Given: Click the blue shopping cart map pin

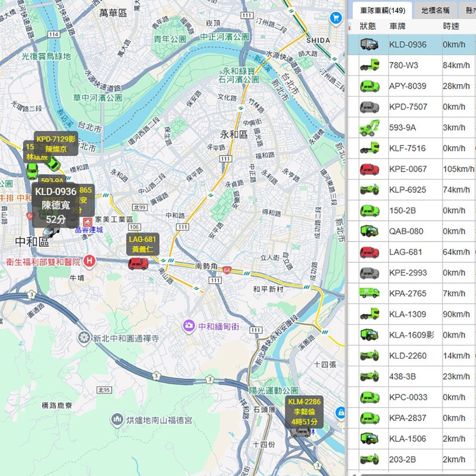Looking at the screenshot, I should [x=336, y=19].
